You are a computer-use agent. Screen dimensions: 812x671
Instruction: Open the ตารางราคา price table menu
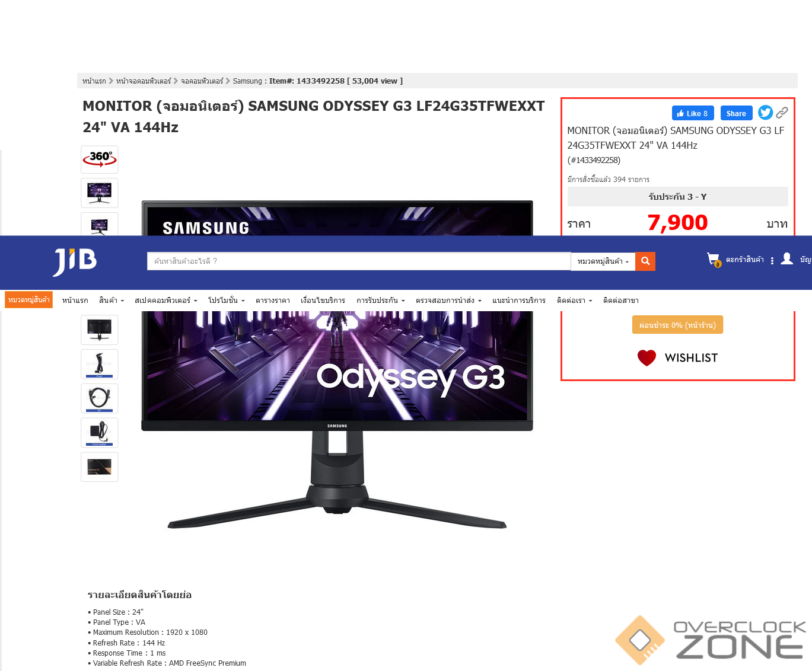coord(273,301)
